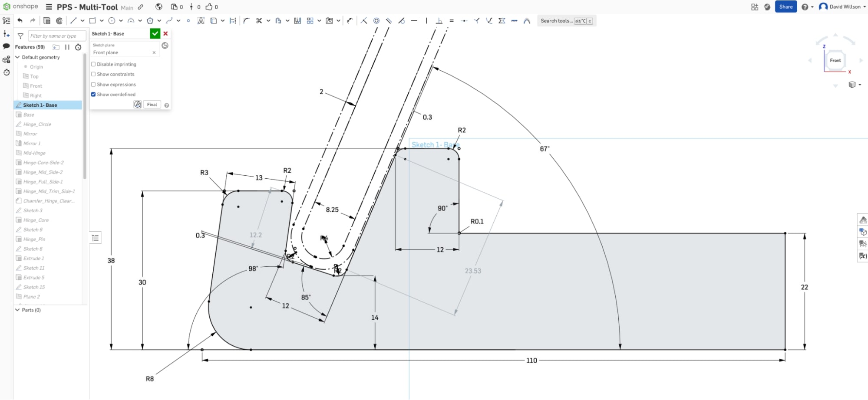This screenshot has width=868, height=400.
Task: Apply the Coincident constraint
Action: coord(364,20)
